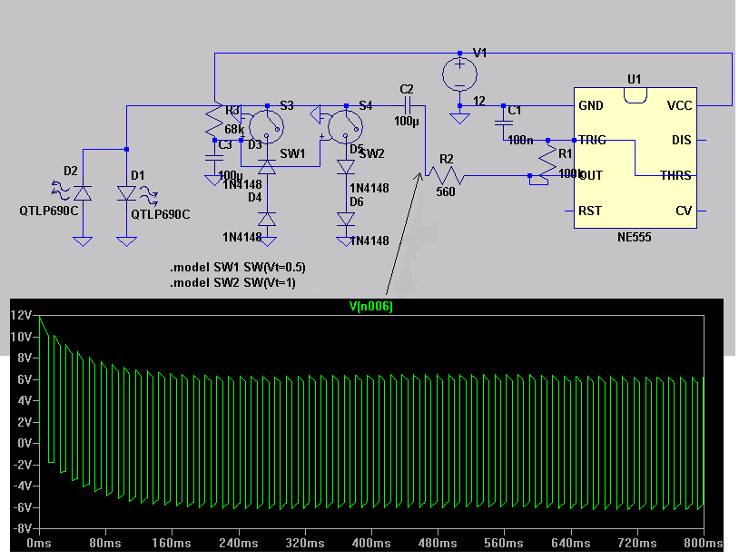
Task: Click the 560 value of resistor R2
Action: tap(446, 192)
